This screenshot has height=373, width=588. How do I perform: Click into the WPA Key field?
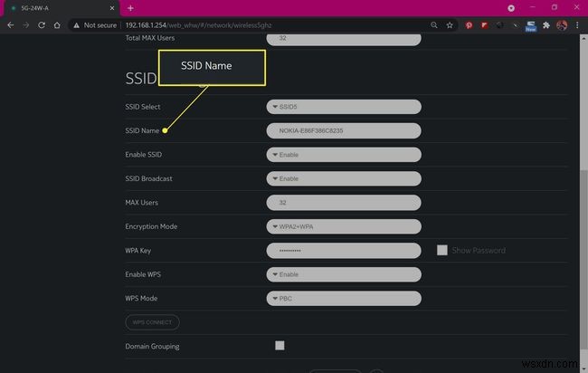click(344, 250)
